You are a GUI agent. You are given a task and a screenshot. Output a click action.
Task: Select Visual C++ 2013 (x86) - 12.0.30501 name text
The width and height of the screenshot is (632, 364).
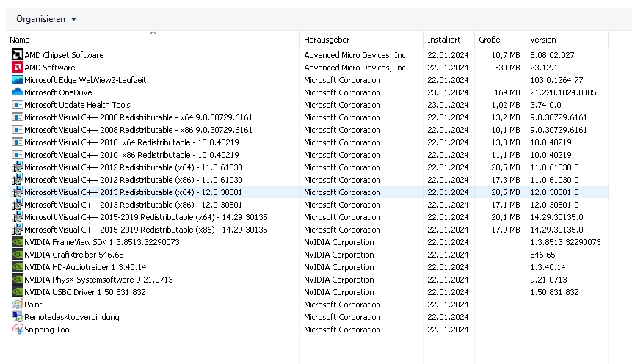pyautogui.click(x=134, y=205)
